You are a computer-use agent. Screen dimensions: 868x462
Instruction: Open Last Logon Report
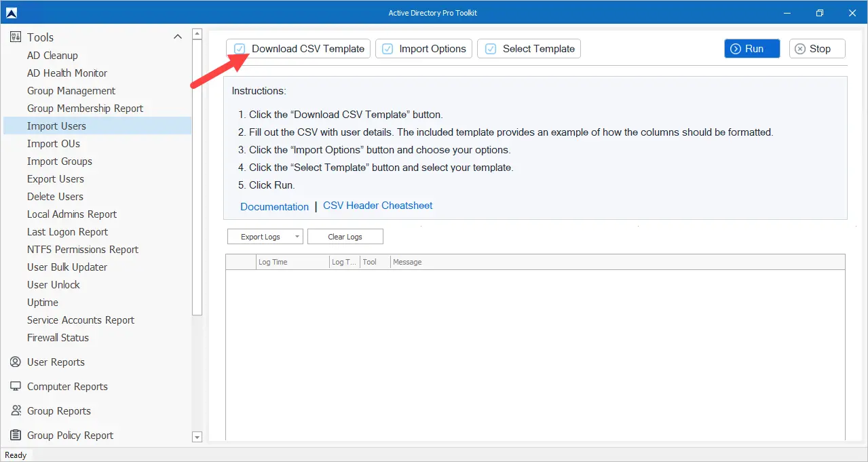tap(67, 232)
